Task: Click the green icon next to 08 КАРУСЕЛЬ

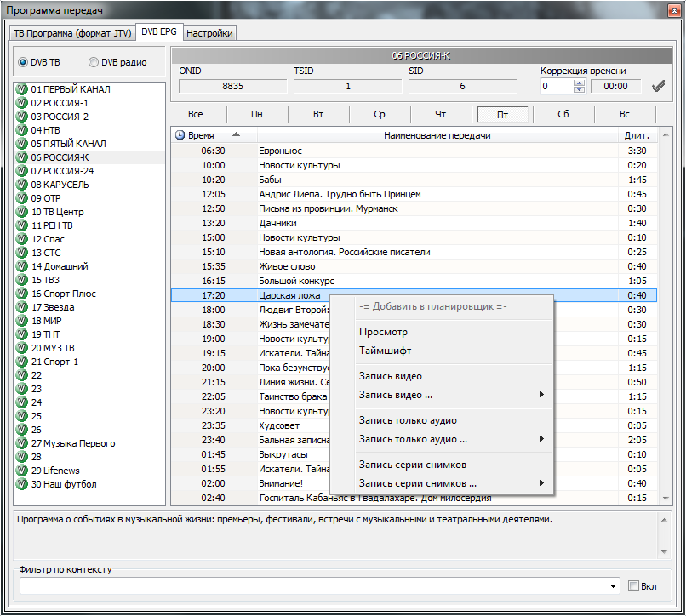Action: [x=22, y=185]
